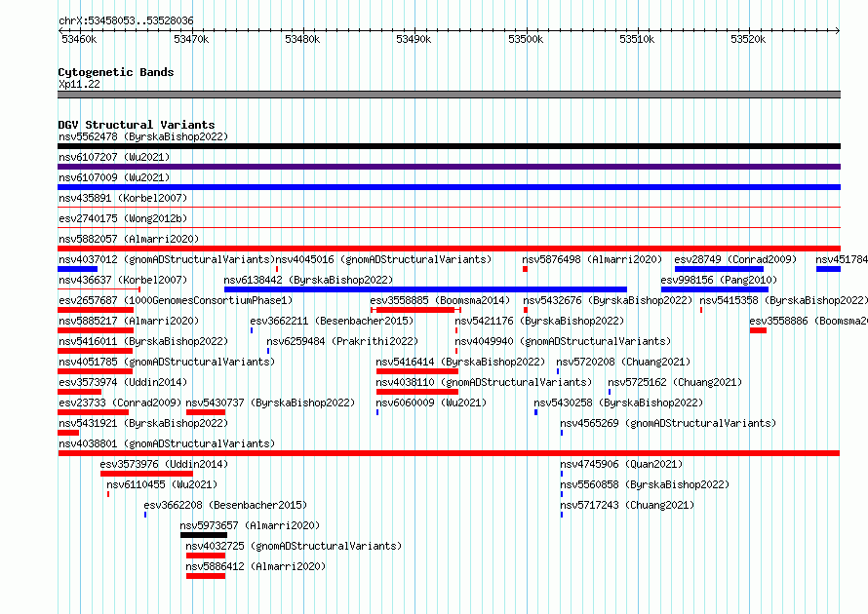The width and height of the screenshot is (868, 614).
Task: Click the 53510k ruler position label
Action: [x=637, y=39]
